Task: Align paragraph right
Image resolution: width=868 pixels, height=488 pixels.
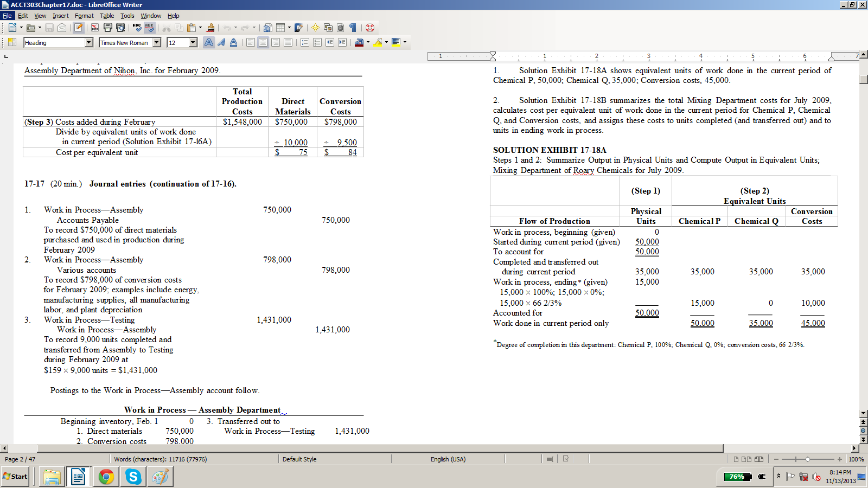Action: (276, 42)
